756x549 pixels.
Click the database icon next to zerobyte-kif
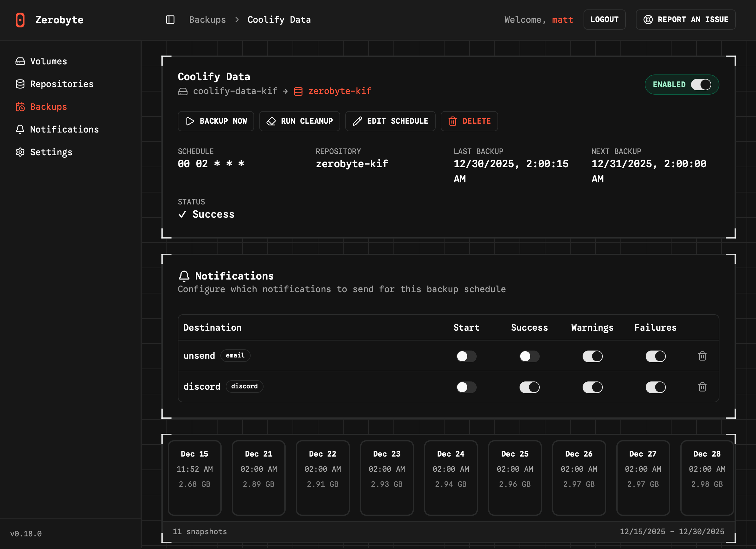298,91
